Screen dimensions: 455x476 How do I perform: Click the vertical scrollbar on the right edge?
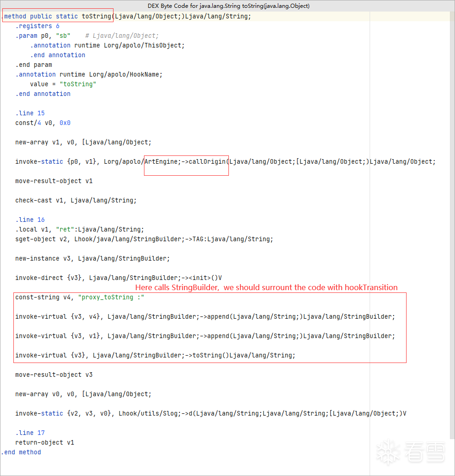(452, 225)
